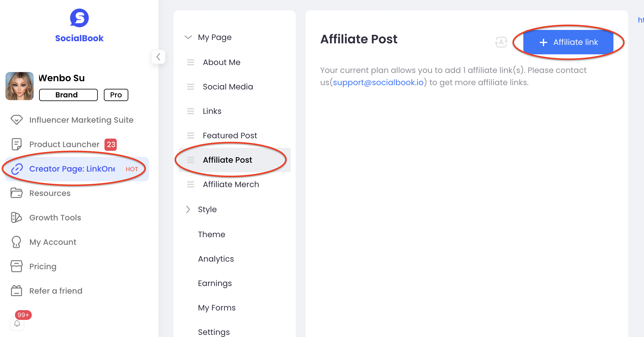Open Influencer Marketing Suite menu
Screen dimensions: 644x337
click(77, 120)
